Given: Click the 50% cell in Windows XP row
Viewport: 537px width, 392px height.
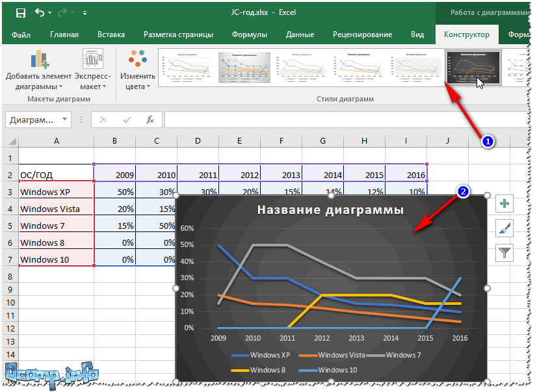Looking at the screenshot, I should 114,191.
